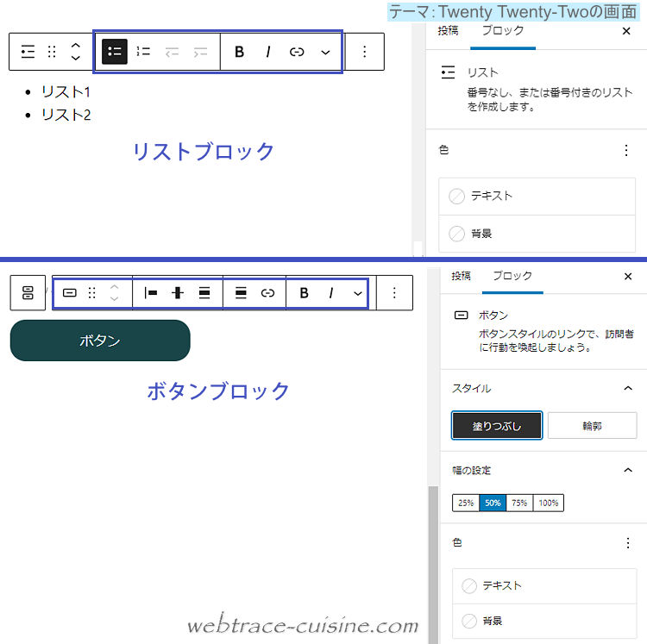The image size is (647, 644).
Task: Move the list block up with the up arrow
Action: click(76, 46)
